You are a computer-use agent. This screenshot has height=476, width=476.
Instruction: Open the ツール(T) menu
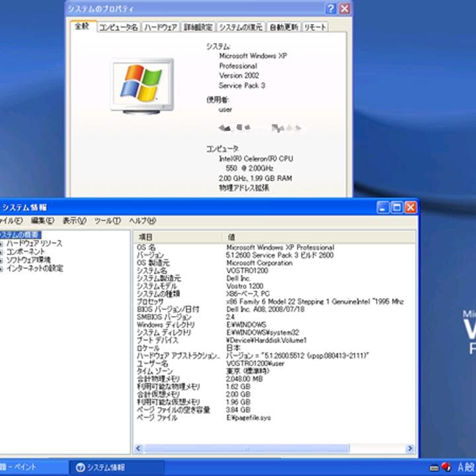108,221
